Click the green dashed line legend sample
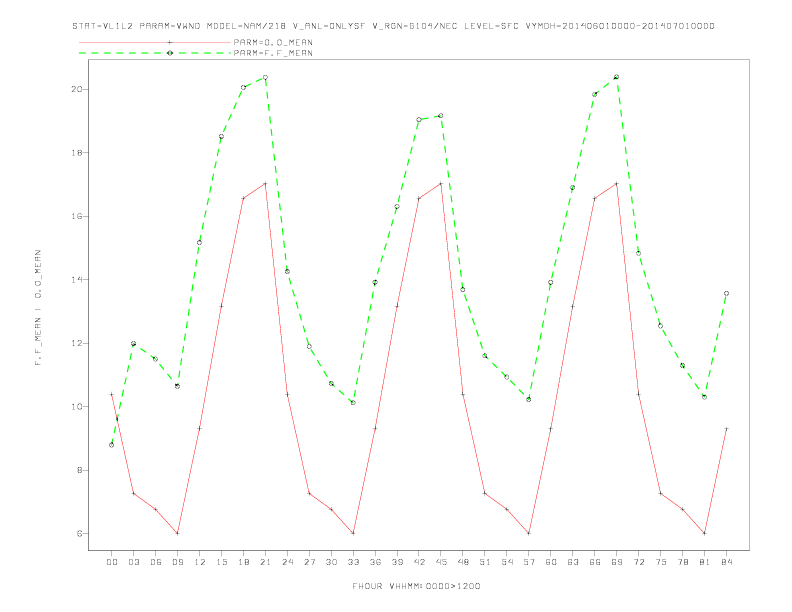Viewport: 792px width, 612px height. (155, 53)
